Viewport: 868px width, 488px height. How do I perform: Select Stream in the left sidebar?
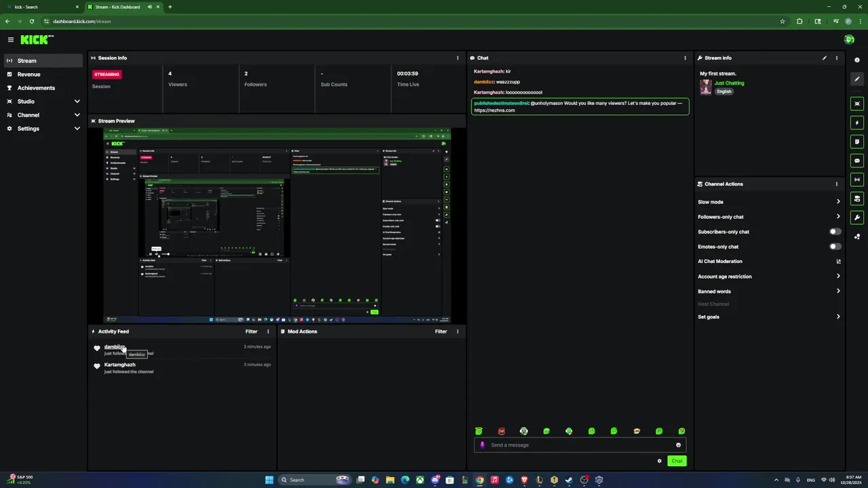(43, 61)
